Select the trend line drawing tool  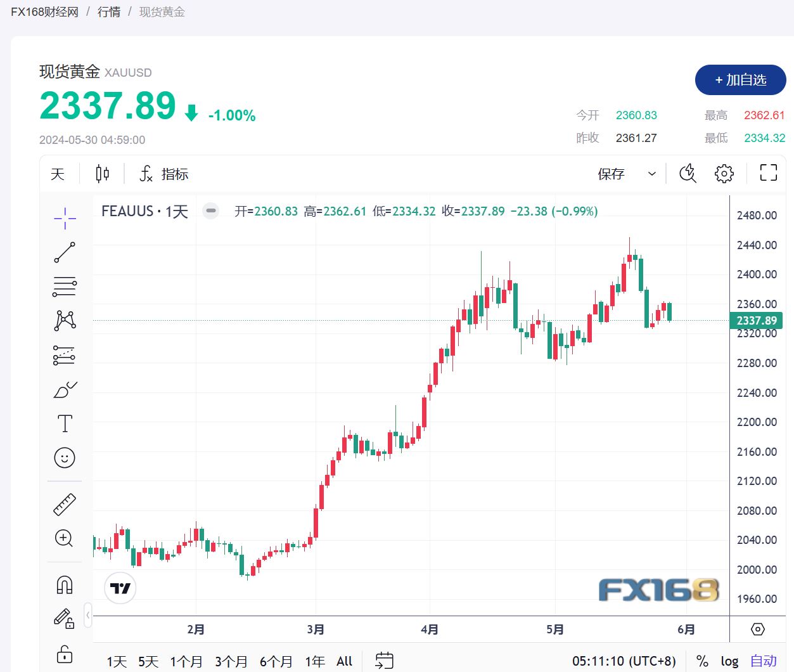pyautogui.click(x=65, y=252)
